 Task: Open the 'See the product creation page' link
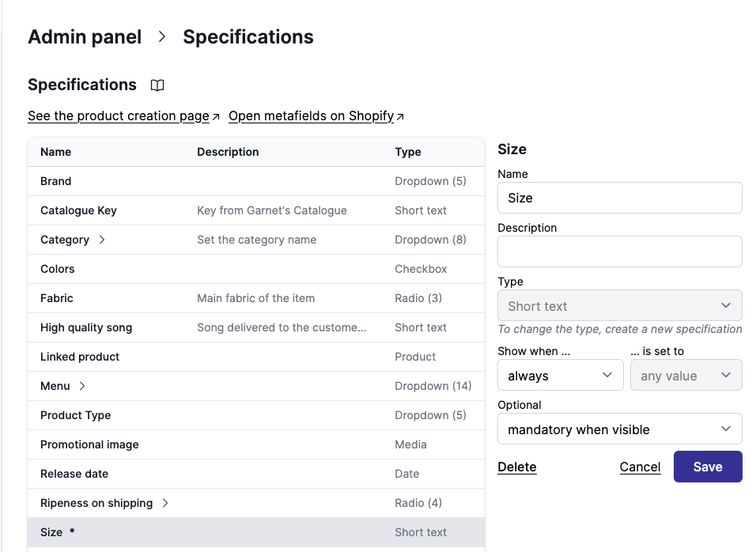119,116
